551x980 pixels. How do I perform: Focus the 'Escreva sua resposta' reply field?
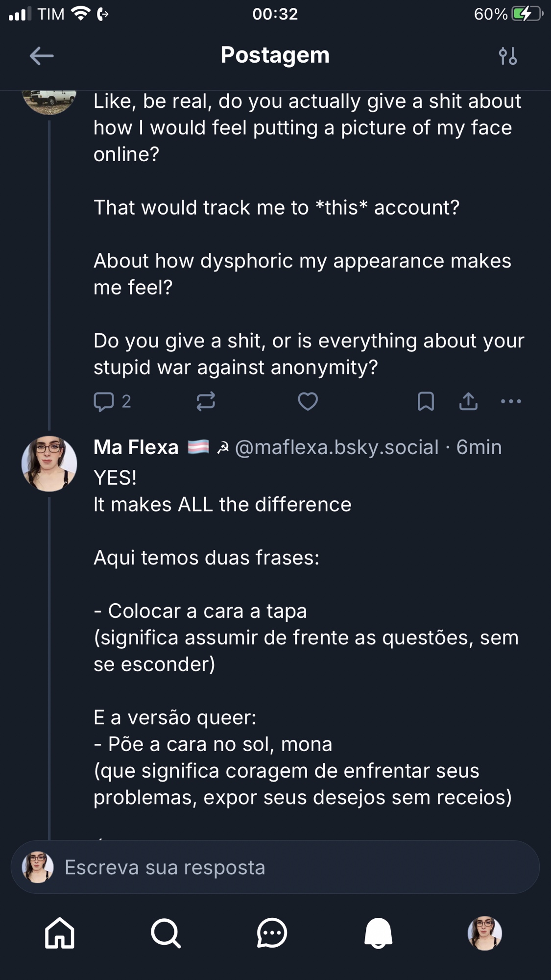275,867
